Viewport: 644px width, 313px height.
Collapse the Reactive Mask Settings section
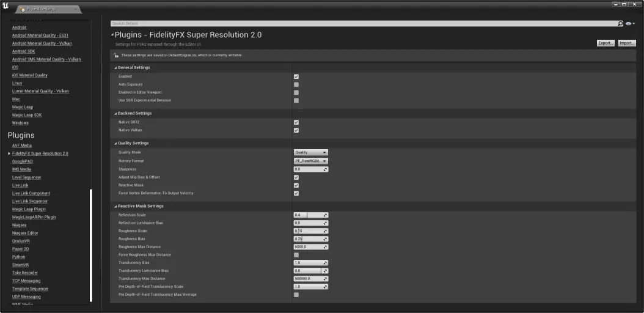coord(114,206)
